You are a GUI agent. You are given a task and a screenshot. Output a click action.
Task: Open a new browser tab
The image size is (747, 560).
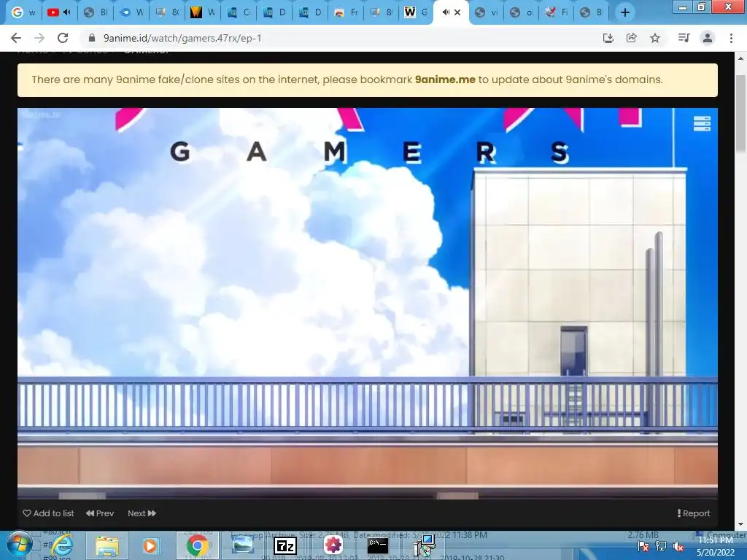tap(625, 13)
